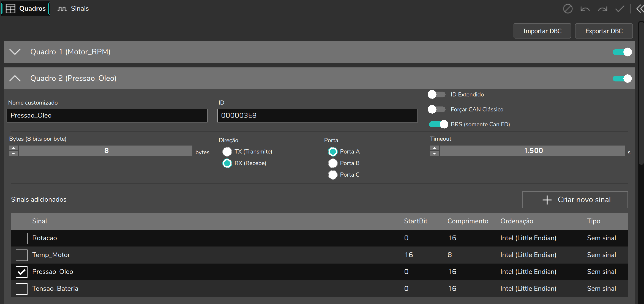The image size is (644, 304).
Task: Expand Quadro 1 (Motor_RPM) chevron
Action: (15, 52)
